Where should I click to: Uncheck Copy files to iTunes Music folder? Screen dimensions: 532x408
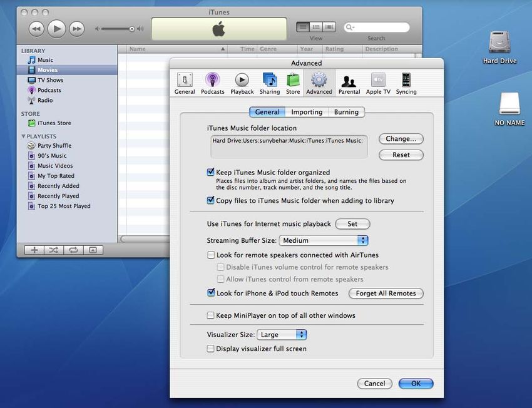click(x=211, y=200)
